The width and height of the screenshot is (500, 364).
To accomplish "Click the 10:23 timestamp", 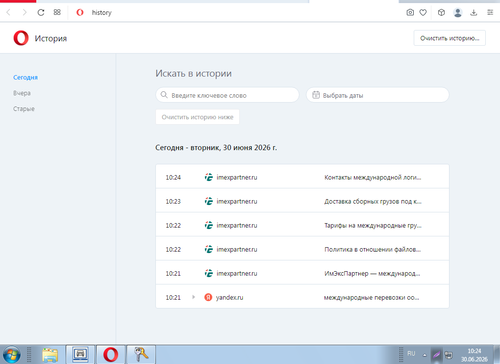I will click(173, 201).
